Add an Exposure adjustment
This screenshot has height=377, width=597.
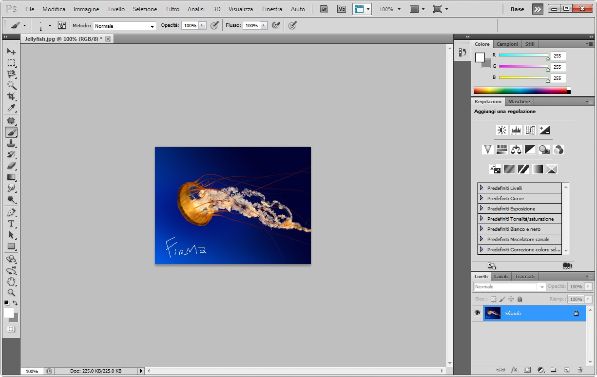click(x=544, y=130)
